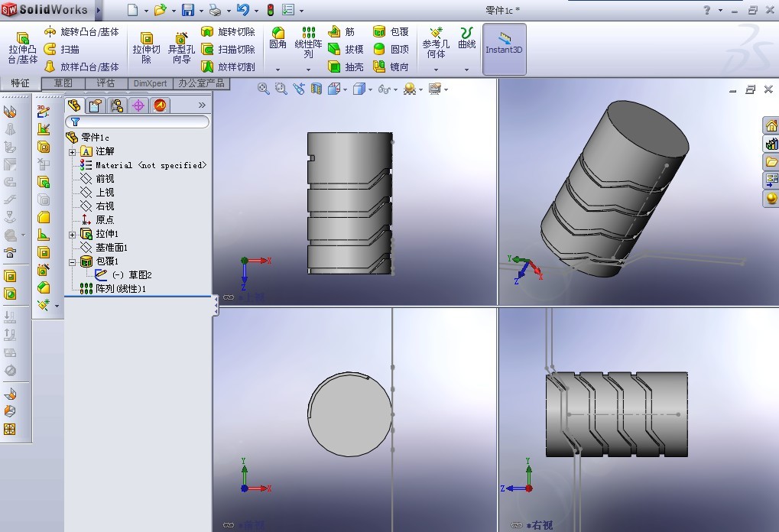Viewport: 779px width, 532px height.
Task: Open the Help question mark menu
Action: click(706, 10)
